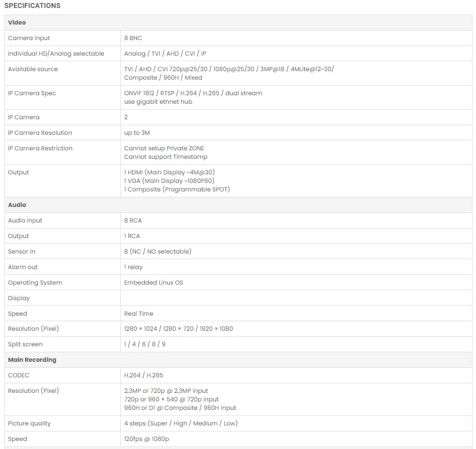This screenshot has width=476, height=449.
Task: Click the IP Camera Resolution label
Action: (x=40, y=133)
